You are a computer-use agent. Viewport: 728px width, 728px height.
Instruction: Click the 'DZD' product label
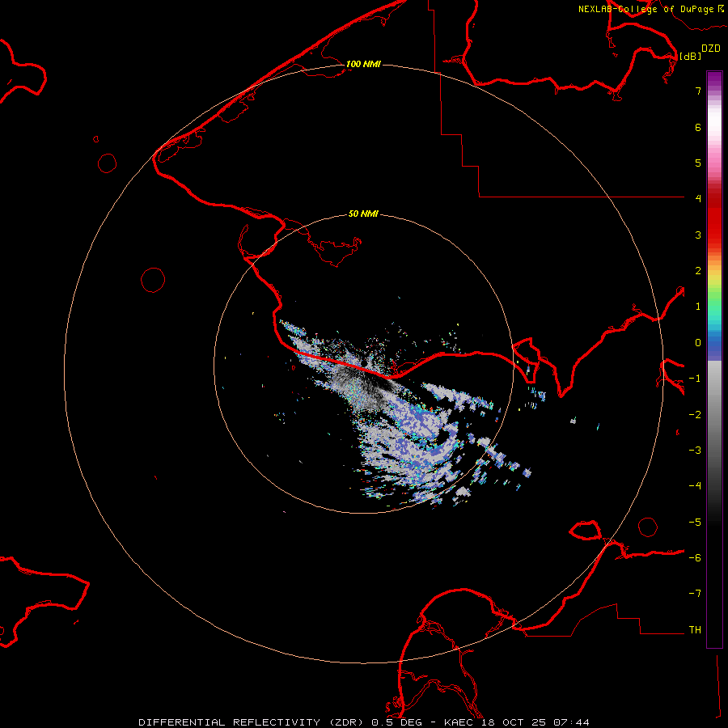[x=711, y=49]
